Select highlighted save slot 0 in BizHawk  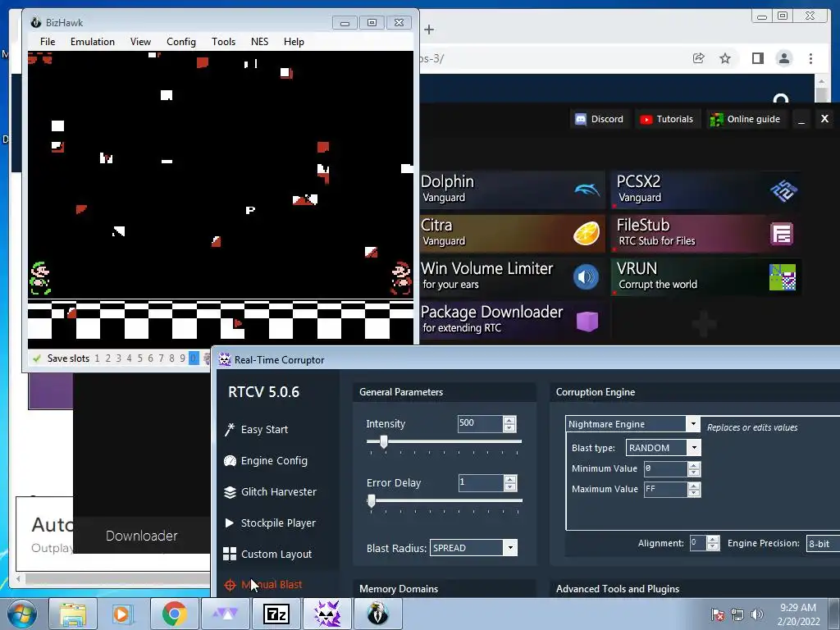tap(194, 358)
